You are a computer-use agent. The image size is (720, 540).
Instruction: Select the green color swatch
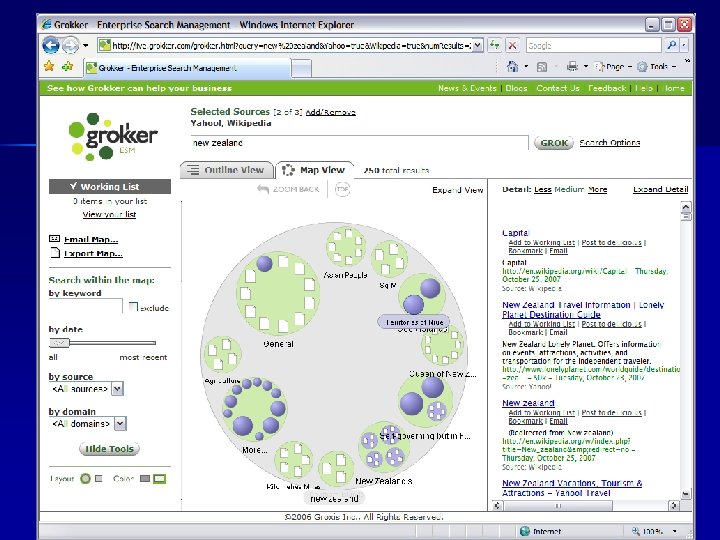[x=159, y=478]
